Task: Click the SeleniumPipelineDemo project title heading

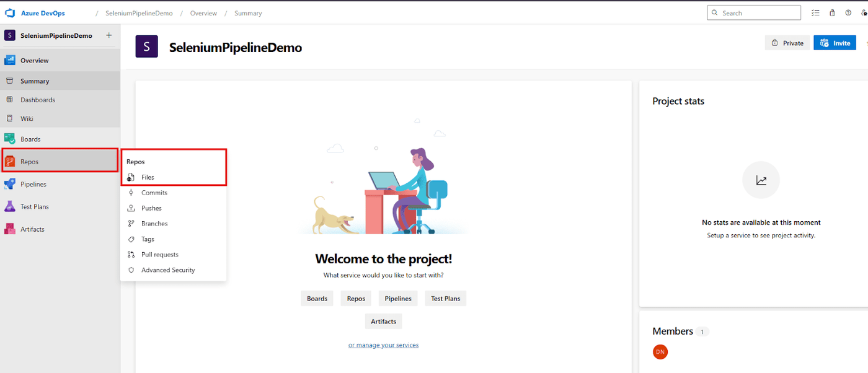Action: [236, 48]
